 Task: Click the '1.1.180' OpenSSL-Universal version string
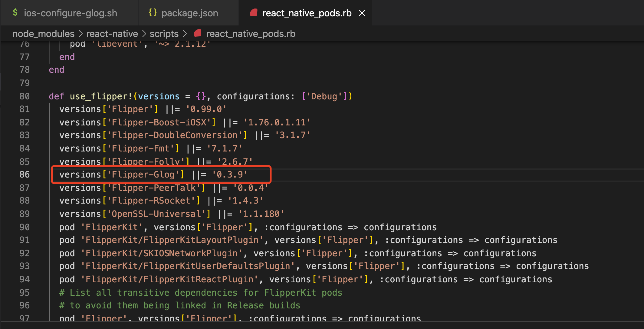click(261, 214)
